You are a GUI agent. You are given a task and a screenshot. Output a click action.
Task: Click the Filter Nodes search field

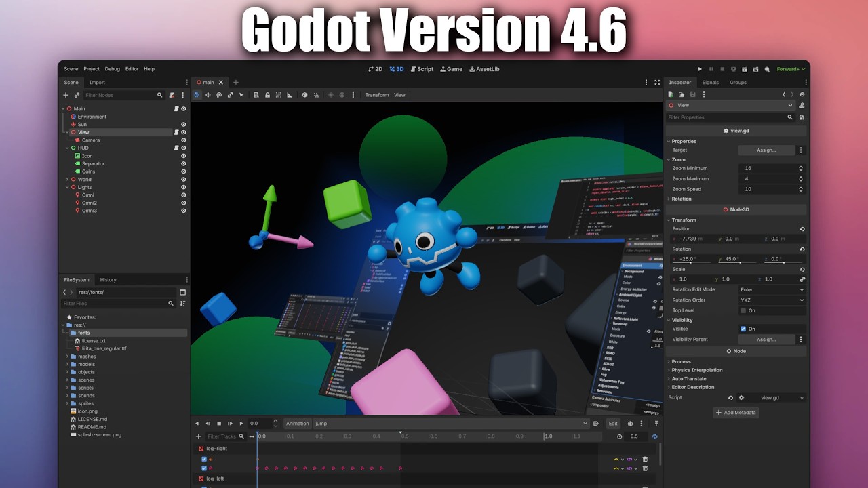[x=124, y=95]
